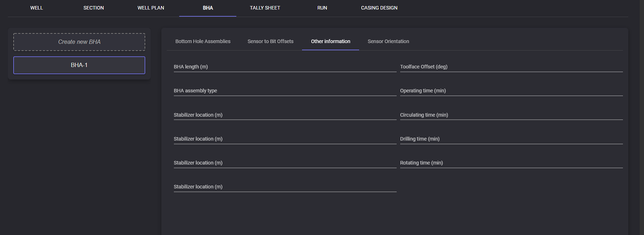Switch to the SECTION tab
The height and width of the screenshot is (235, 644).
click(x=94, y=8)
